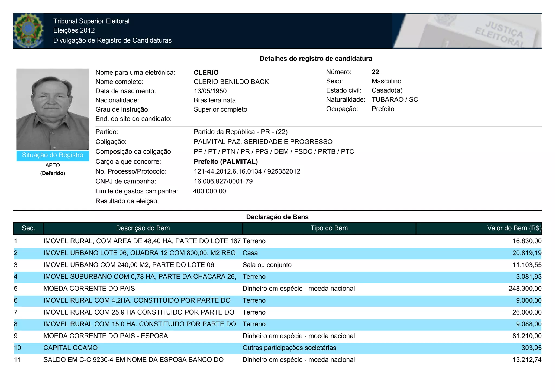Select row 5 Moeda Corrente do Pais
555x392 pixels.
click(89, 289)
